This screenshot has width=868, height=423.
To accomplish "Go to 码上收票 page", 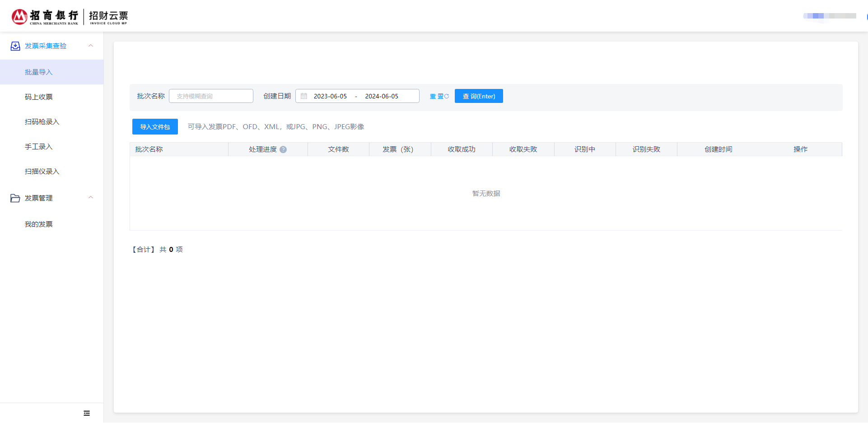I will tap(39, 97).
